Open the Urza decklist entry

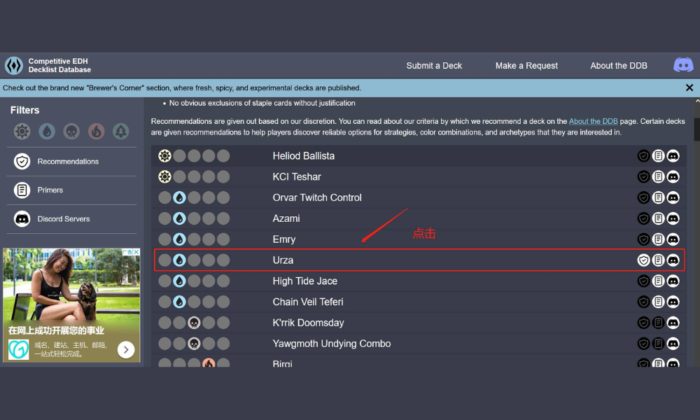(283, 260)
